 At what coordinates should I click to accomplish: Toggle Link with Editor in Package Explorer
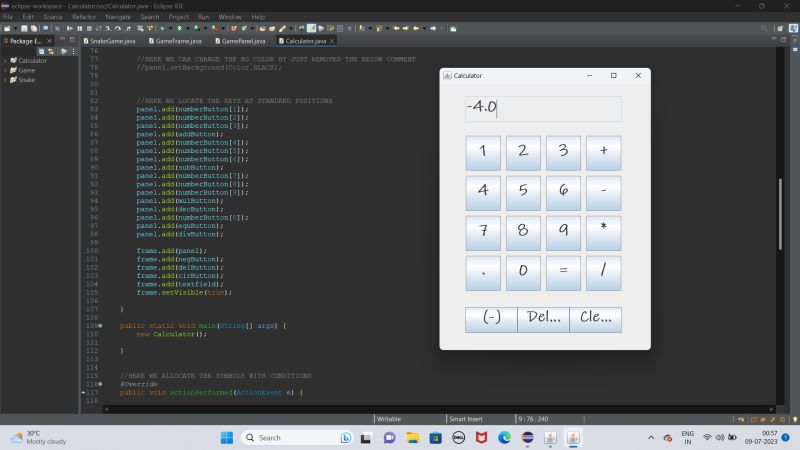[x=51, y=51]
